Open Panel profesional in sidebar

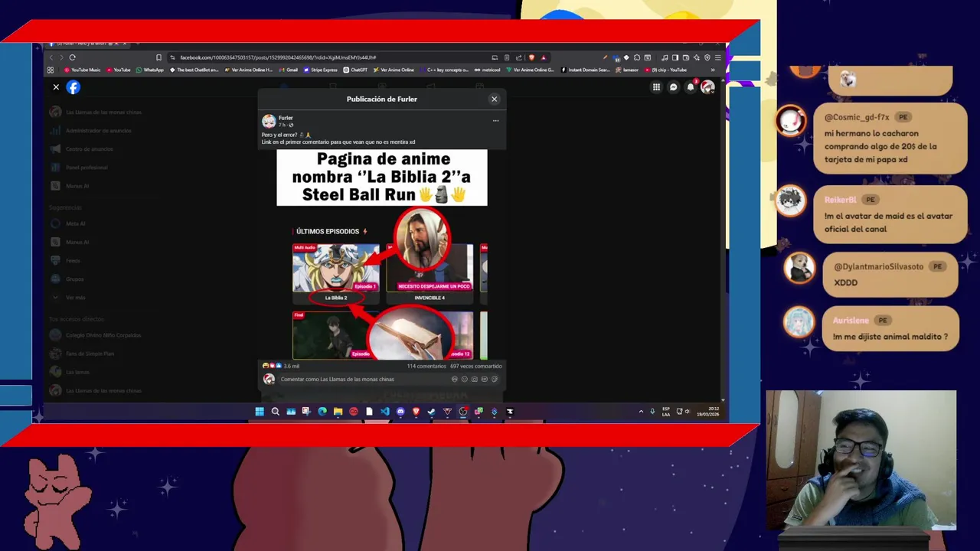80,168
